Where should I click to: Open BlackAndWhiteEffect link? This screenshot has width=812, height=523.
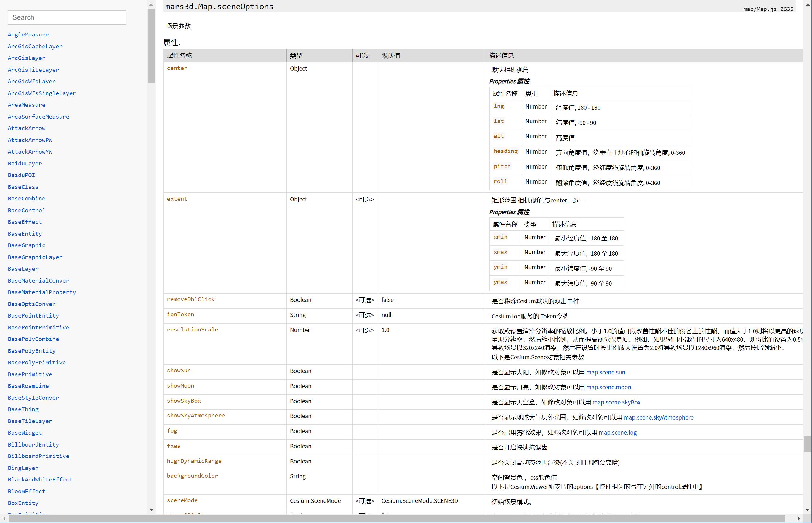40,480
